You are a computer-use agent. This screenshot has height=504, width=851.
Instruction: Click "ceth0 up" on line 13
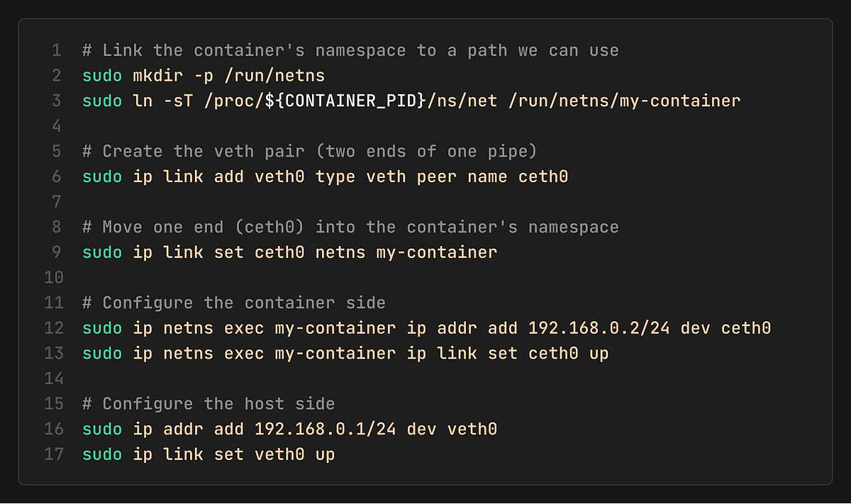569,353
